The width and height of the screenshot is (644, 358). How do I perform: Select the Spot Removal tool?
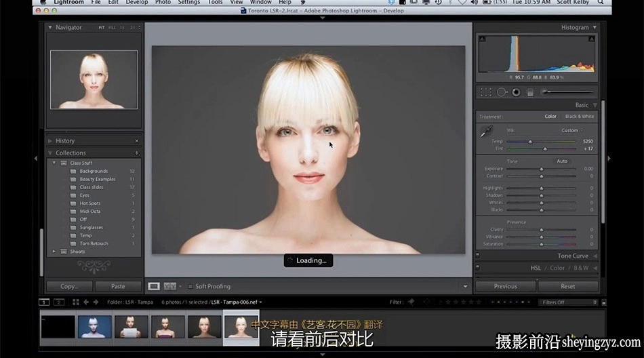[x=502, y=92]
